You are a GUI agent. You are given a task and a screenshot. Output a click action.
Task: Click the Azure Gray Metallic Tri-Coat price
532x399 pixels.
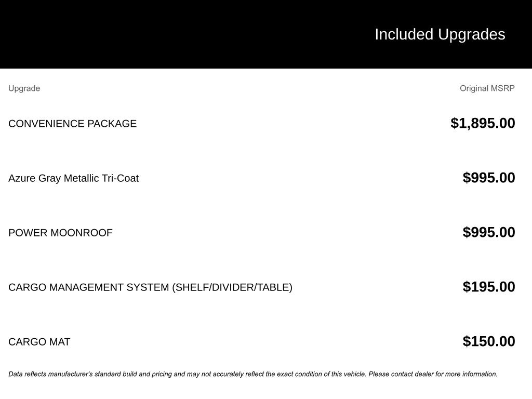488,178
